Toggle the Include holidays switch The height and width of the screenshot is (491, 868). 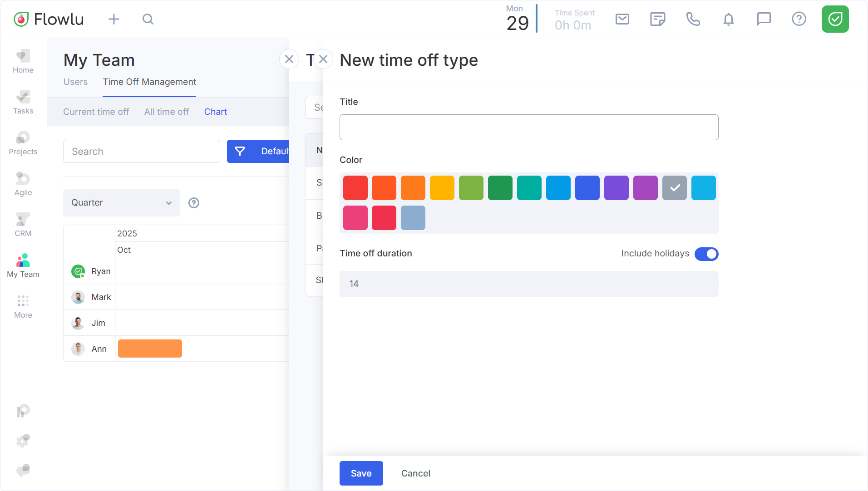tap(706, 254)
